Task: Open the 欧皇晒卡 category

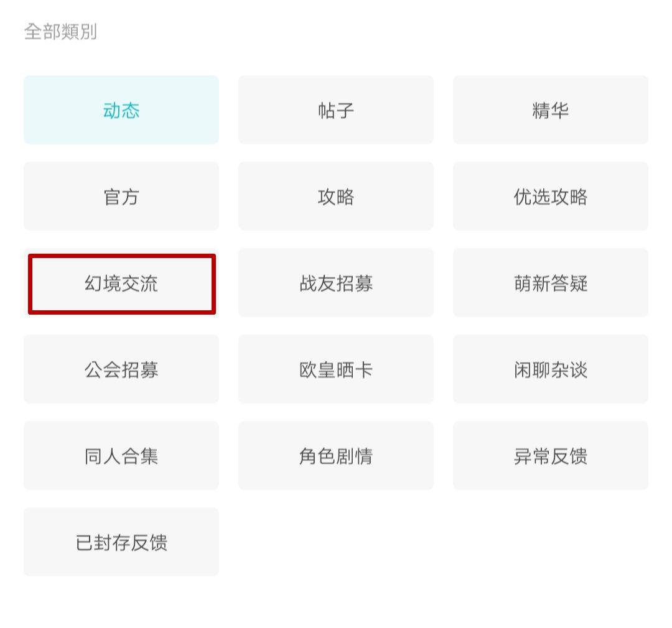Action: (x=336, y=369)
